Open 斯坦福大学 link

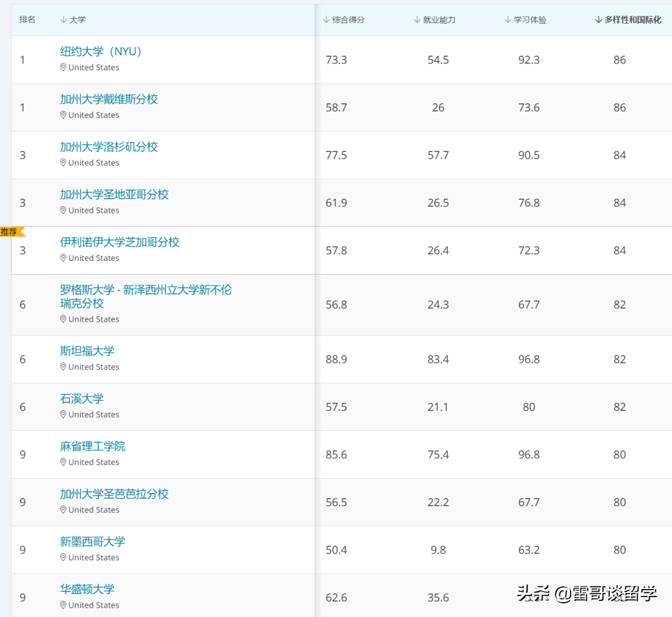coord(87,351)
